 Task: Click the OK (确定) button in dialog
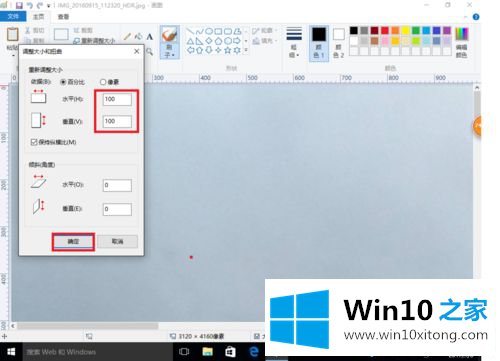(73, 242)
